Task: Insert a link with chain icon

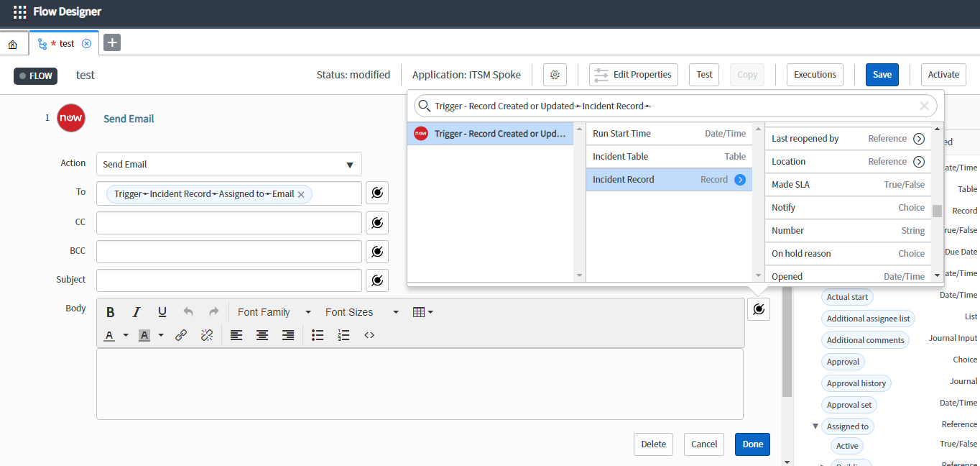Action: click(181, 335)
